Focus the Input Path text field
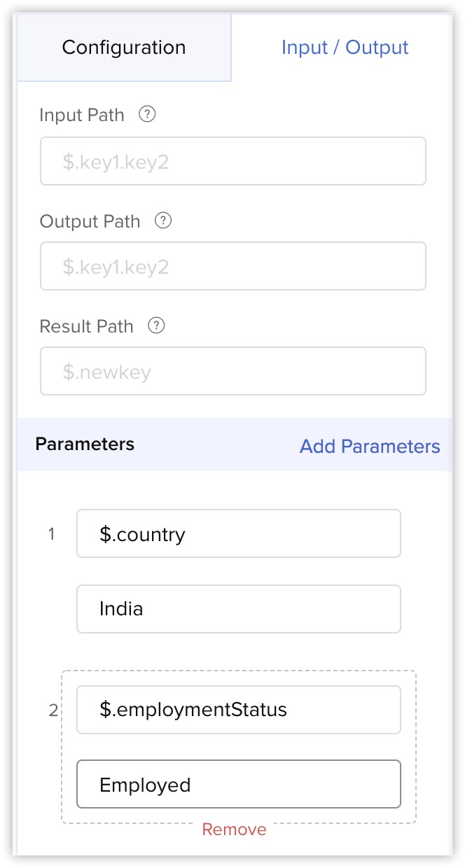Image resolution: width=465 pixels, height=868 pixels. coord(233,162)
